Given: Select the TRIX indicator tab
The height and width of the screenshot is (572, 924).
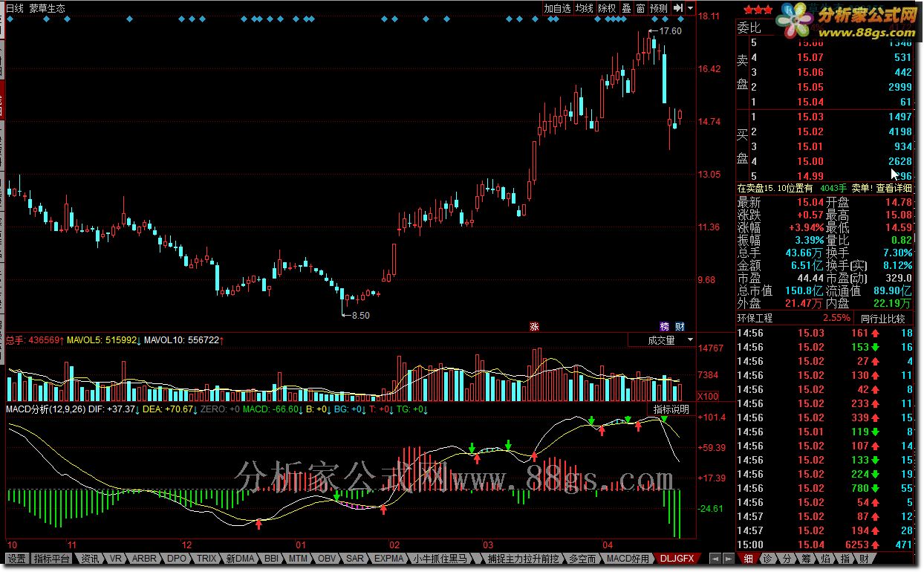Looking at the screenshot, I should click(206, 559).
